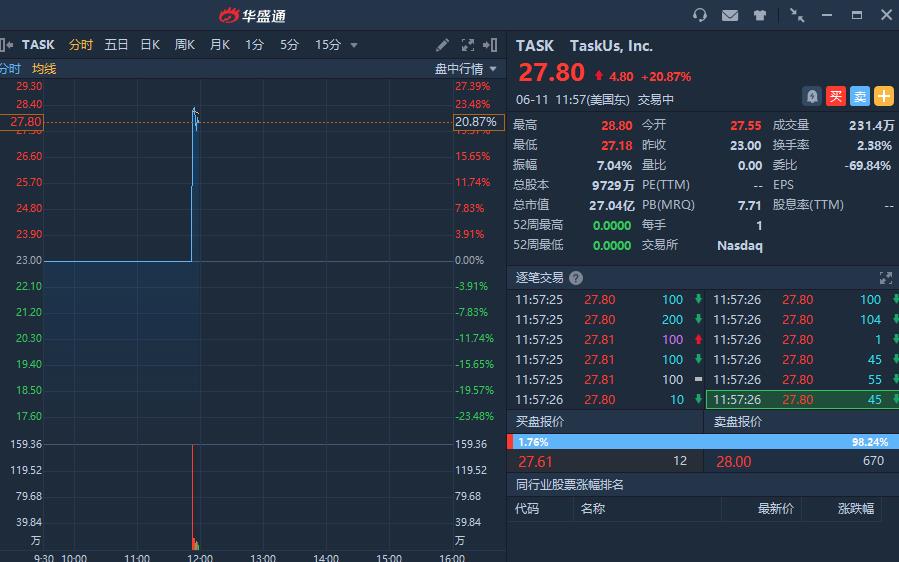Open customer service headset icon
899x562 pixels.
click(699, 15)
